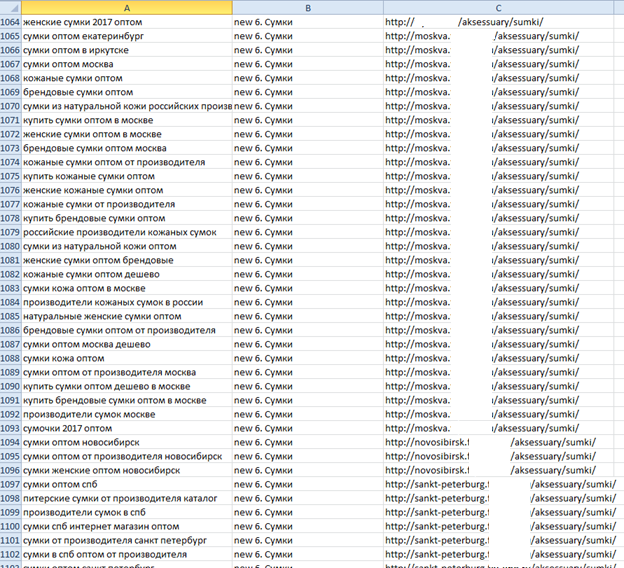Click cell 'женские сумки 2017 оптом'
This screenshot has width=624, height=568.
pyautogui.click(x=127, y=22)
